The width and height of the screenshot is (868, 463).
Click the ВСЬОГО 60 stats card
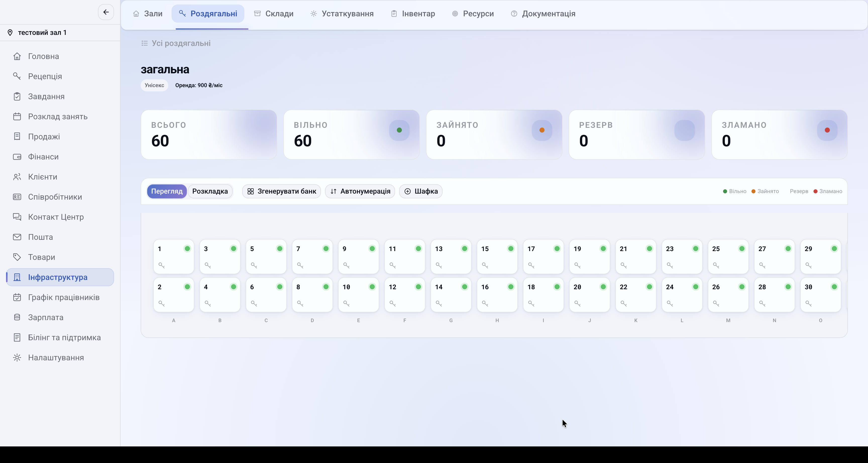pyautogui.click(x=209, y=134)
